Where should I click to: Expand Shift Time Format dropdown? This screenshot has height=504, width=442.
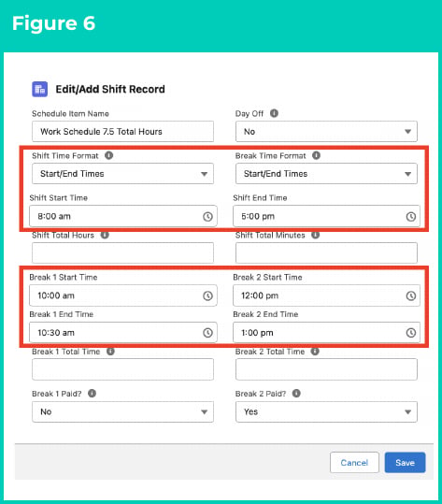[122, 174]
